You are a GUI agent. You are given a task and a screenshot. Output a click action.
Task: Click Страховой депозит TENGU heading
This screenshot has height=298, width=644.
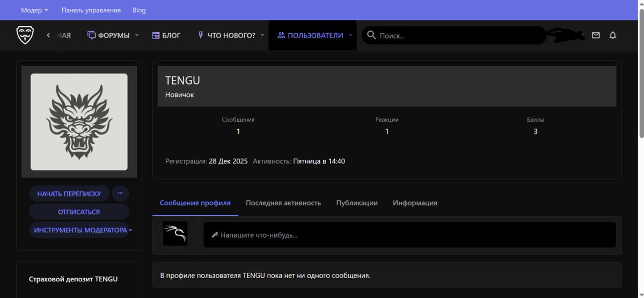point(73,279)
